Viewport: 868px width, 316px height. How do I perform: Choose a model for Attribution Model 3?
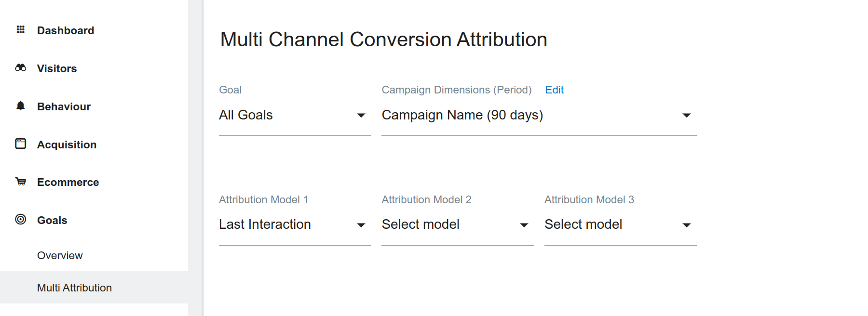pyautogui.click(x=620, y=225)
